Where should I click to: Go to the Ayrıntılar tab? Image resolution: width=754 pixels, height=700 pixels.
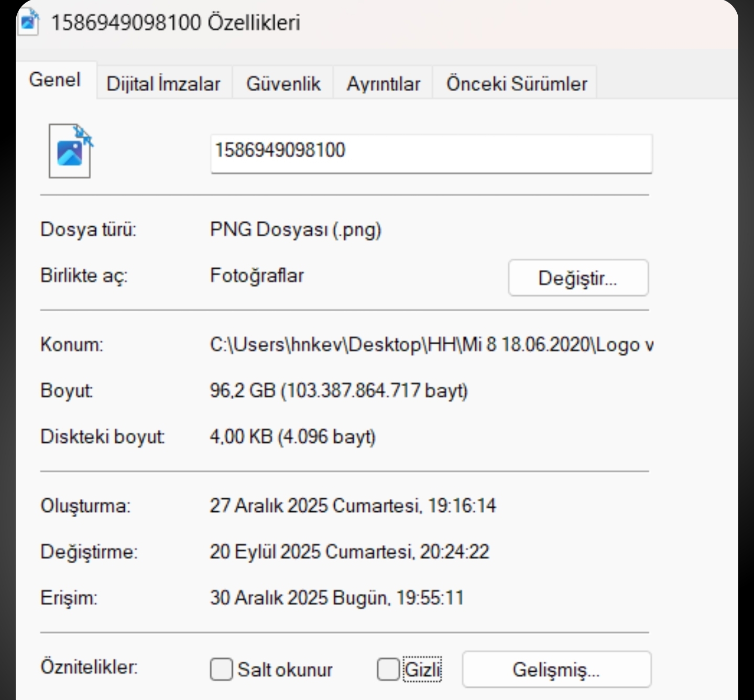pos(383,83)
